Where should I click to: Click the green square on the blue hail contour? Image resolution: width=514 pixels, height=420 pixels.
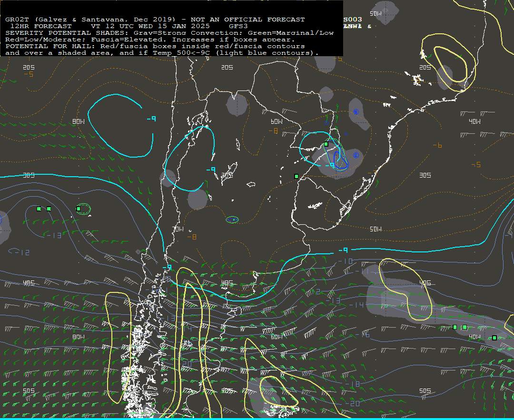tap(326, 144)
